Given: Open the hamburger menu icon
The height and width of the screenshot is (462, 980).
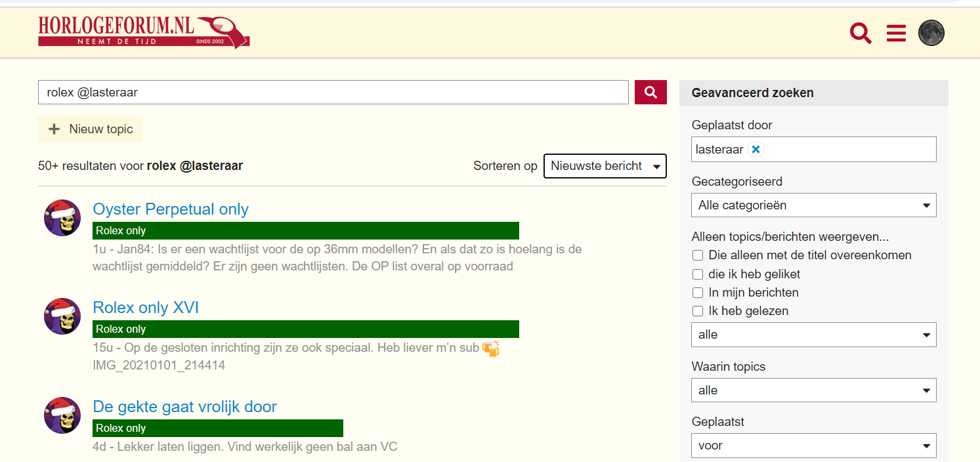Looking at the screenshot, I should click(x=896, y=33).
